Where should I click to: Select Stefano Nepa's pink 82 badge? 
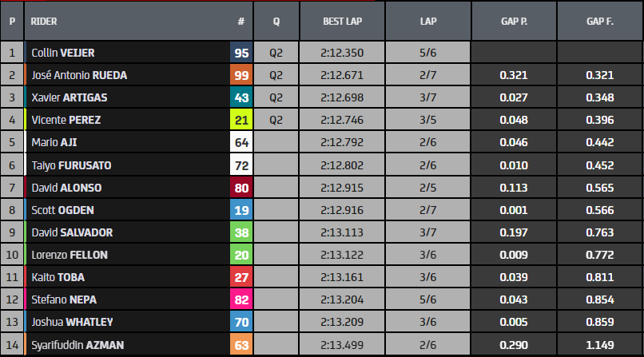[241, 299]
